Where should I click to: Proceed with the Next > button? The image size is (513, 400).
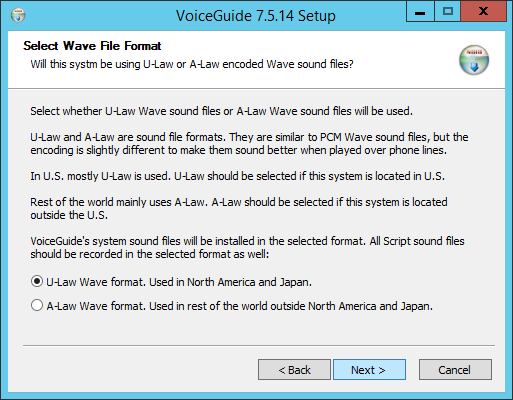point(369,370)
